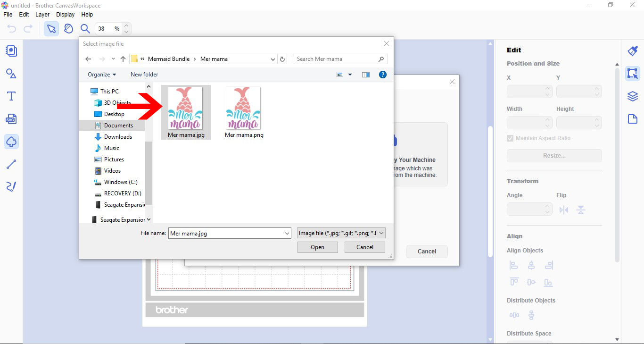Open the Display menu
This screenshot has height=344, width=644.
pyautogui.click(x=66, y=15)
